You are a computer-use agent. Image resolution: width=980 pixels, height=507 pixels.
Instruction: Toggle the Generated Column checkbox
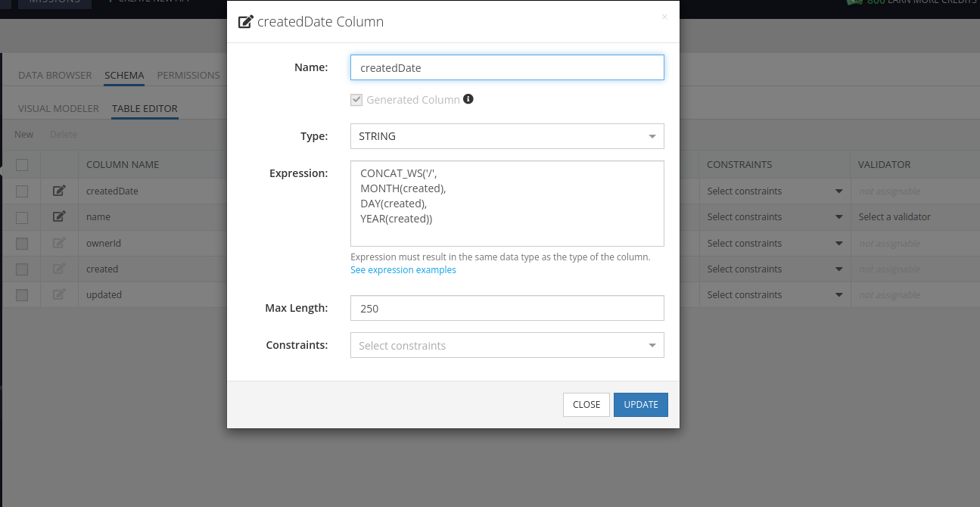pos(356,100)
